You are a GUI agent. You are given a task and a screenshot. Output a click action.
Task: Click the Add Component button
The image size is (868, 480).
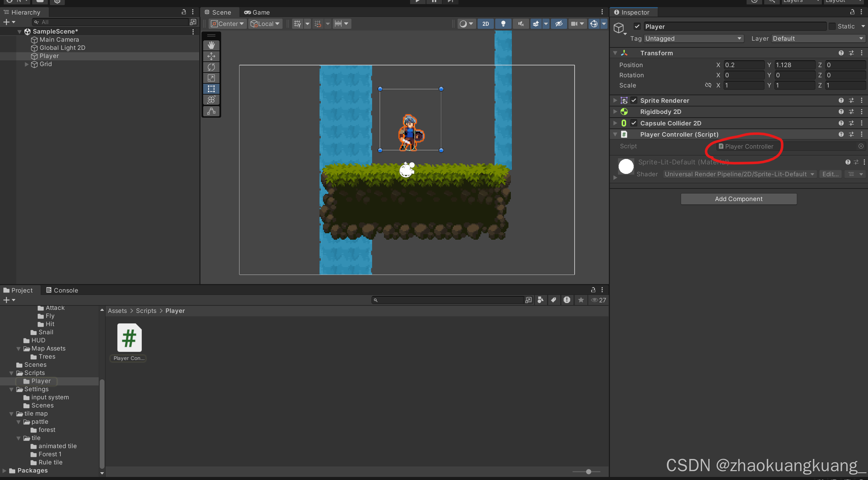(x=738, y=199)
